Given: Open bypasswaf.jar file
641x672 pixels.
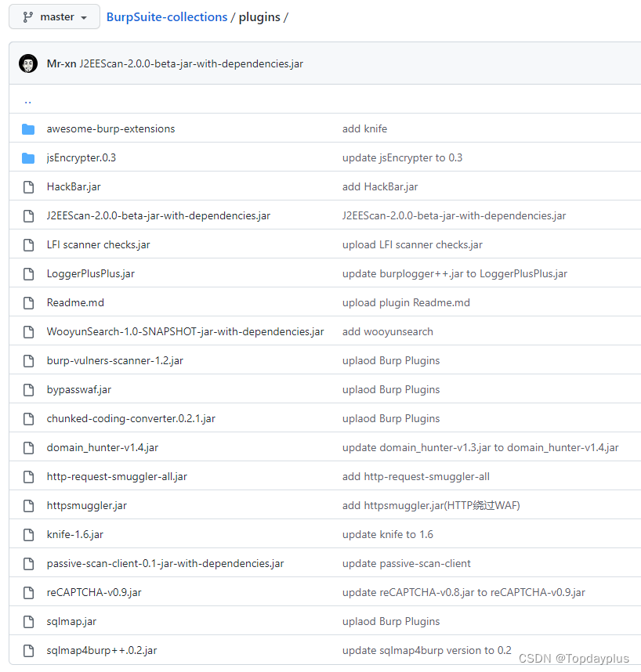Looking at the screenshot, I should pyautogui.click(x=79, y=389).
